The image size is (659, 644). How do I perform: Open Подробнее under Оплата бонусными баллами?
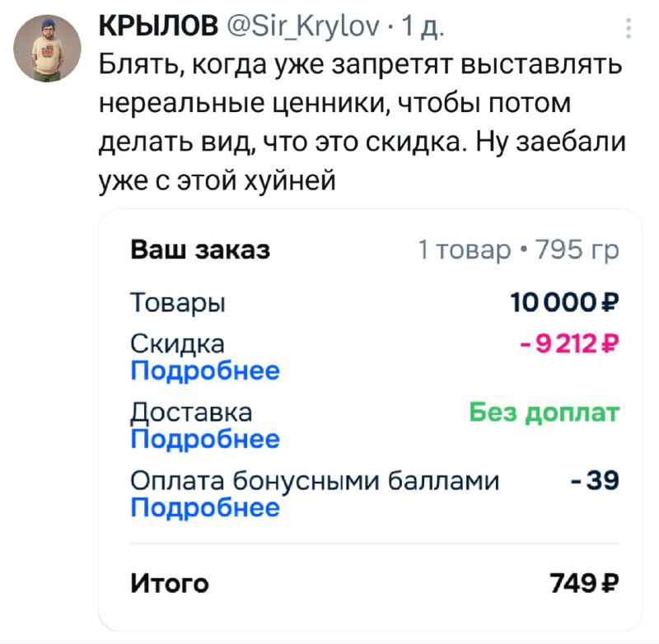pyautogui.click(x=205, y=507)
